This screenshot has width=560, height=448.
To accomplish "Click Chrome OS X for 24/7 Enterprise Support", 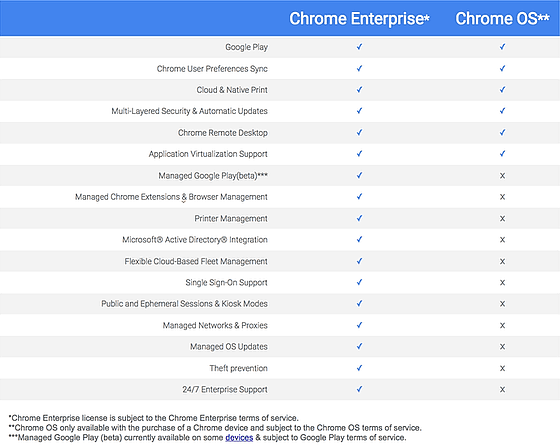I will tap(502, 389).
